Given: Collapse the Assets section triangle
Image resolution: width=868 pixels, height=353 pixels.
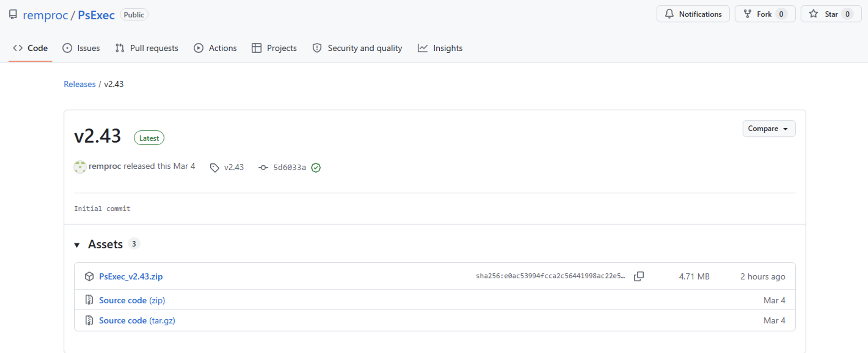Looking at the screenshot, I should 77,245.
